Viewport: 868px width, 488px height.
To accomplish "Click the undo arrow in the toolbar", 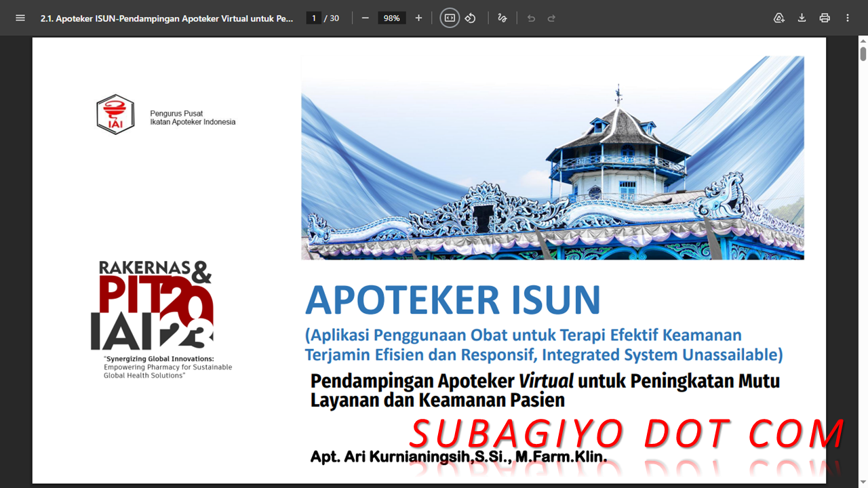I will [531, 18].
